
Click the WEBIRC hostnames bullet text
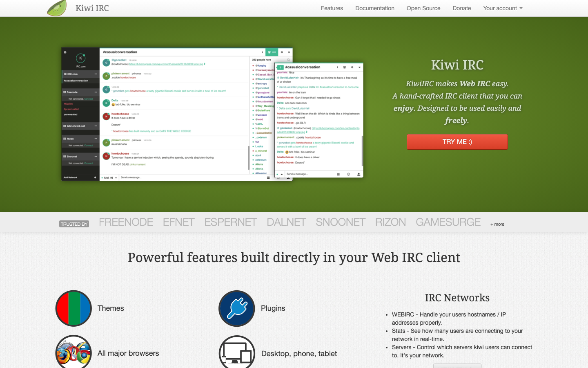tap(449, 319)
